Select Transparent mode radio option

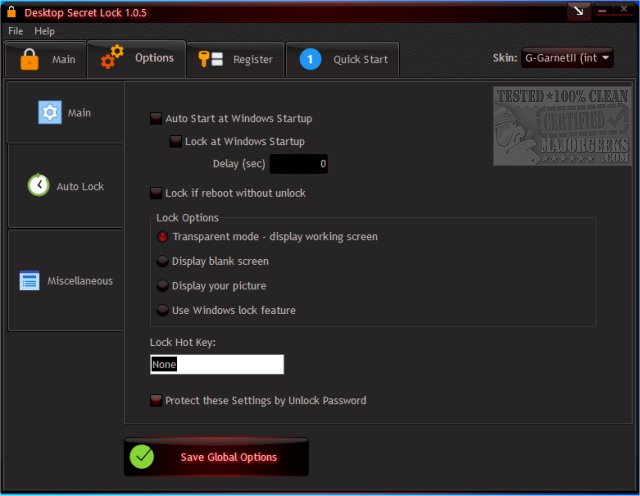pyautogui.click(x=162, y=237)
